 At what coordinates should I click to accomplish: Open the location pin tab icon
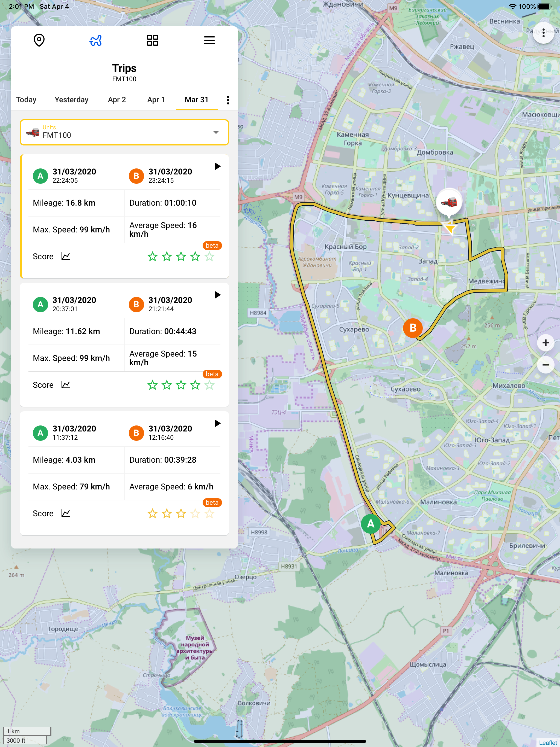pos(39,40)
